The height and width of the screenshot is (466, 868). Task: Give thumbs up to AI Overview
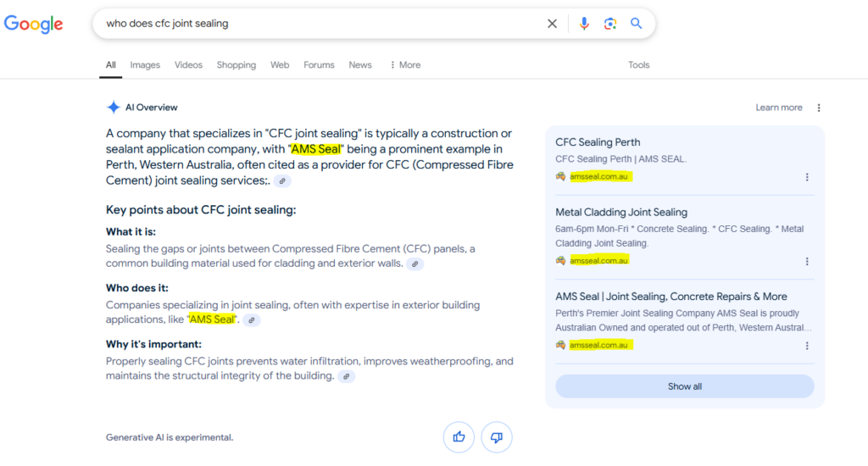(459, 437)
